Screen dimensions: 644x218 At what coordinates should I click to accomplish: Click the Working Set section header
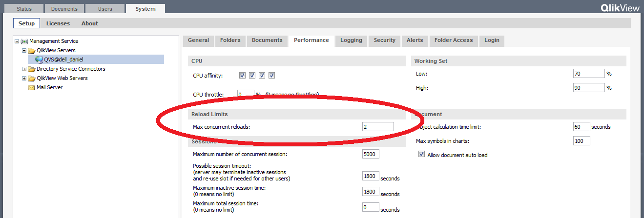(x=519, y=61)
